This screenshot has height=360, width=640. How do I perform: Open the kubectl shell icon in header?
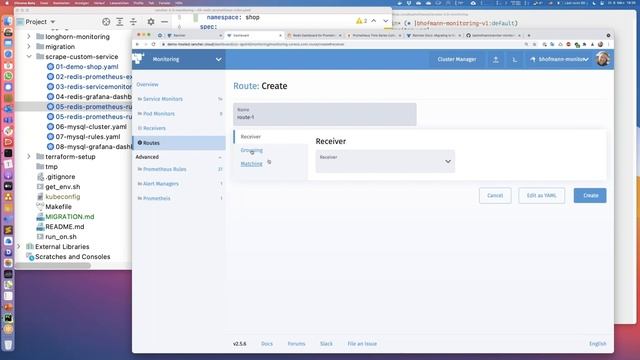point(515,60)
